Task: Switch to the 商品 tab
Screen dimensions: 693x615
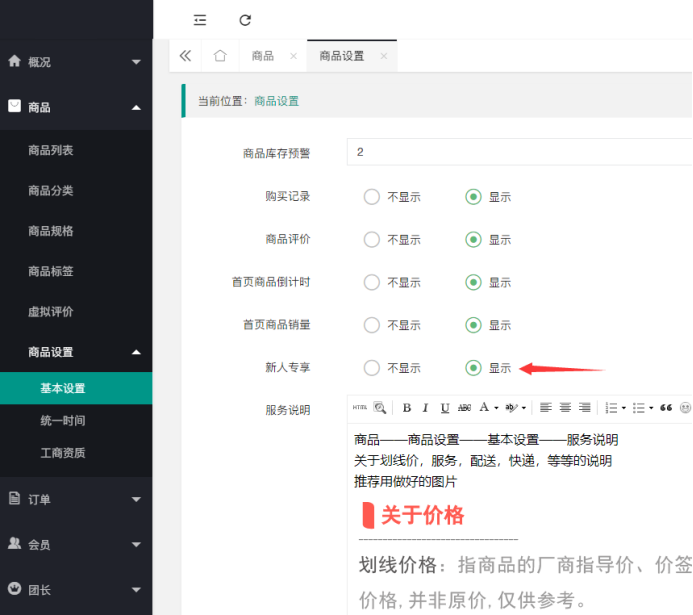Action: click(x=263, y=56)
